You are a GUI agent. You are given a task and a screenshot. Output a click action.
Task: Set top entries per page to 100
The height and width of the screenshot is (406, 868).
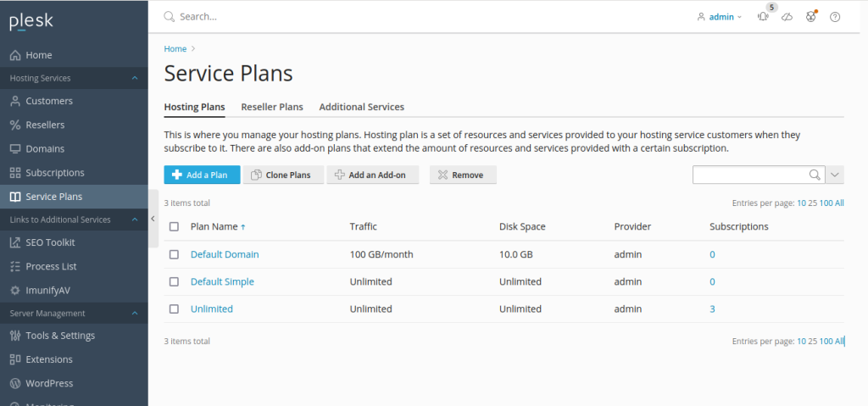click(826, 203)
